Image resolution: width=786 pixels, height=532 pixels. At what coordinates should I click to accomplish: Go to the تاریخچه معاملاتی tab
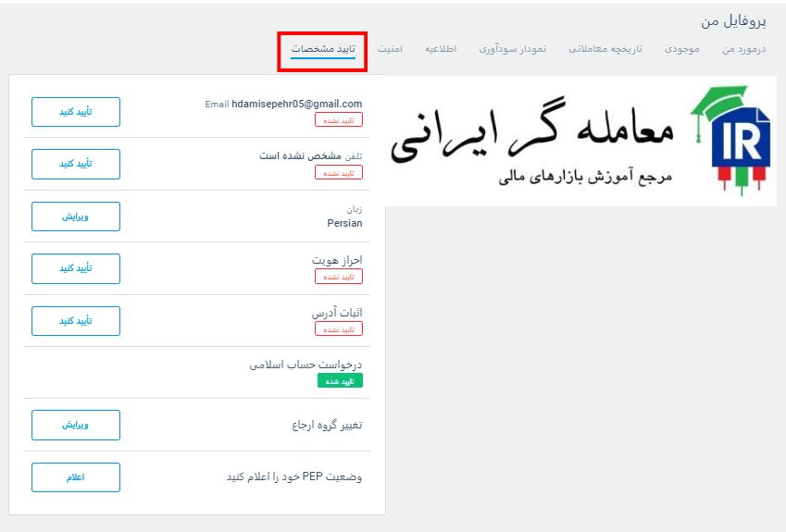pyautogui.click(x=605, y=49)
